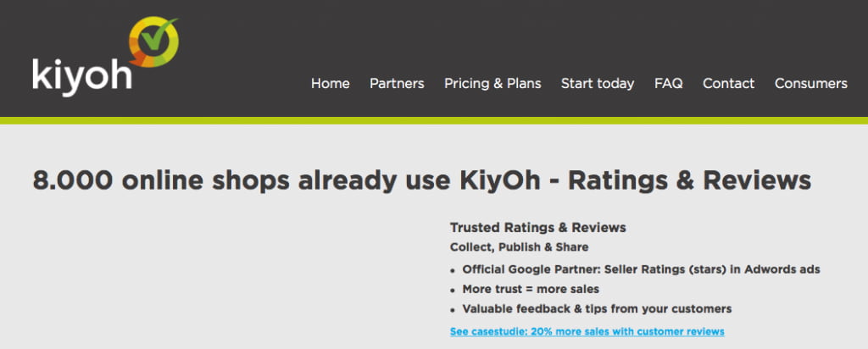The height and width of the screenshot is (349, 868).
Task: Open the Home page
Action: pyautogui.click(x=330, y=84)
